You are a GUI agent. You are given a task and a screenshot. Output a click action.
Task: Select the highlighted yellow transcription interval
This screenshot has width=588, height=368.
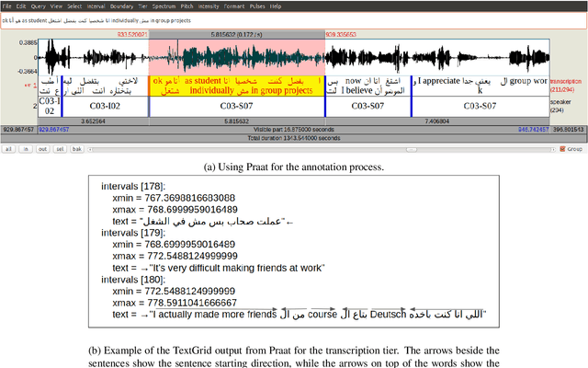tap(236, 86)
